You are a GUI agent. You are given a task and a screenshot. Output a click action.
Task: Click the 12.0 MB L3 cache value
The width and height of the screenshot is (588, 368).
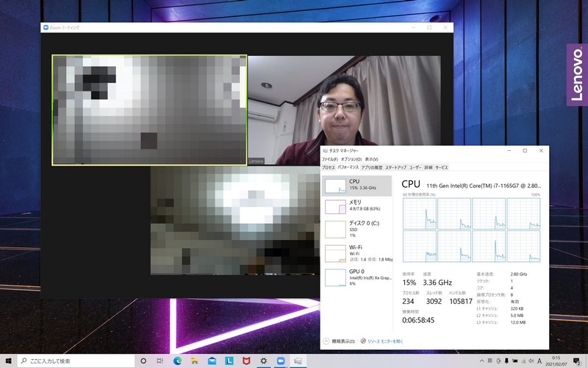point(518,322)
